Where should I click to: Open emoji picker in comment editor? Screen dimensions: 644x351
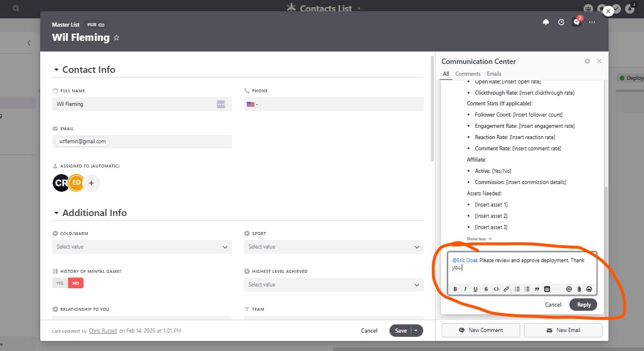pyautogui.click(x=589, y=289)
